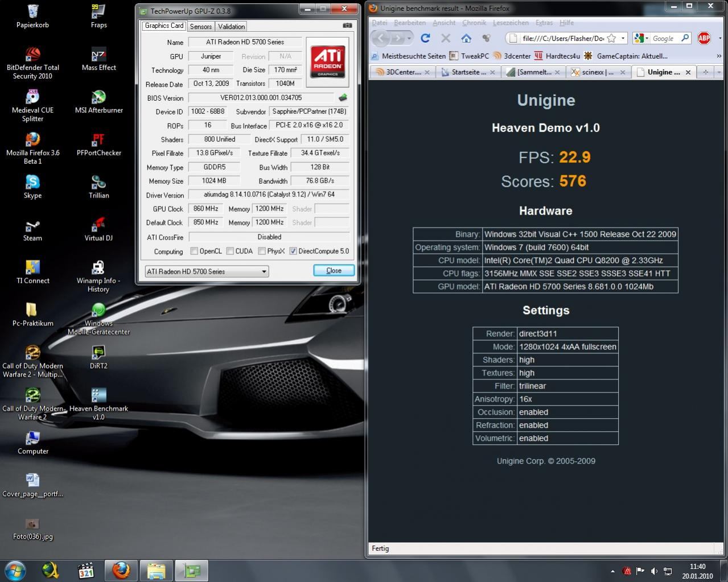Image resolution: width=728 pixels, height=582 pixels.
Task: Open the Computer desktop icon
Action: [32, 443]
